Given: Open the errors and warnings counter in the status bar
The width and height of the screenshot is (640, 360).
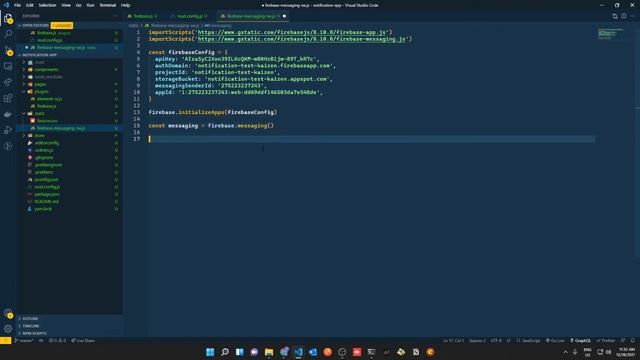Looking at the screenshot, I should (x=58, y=340).
